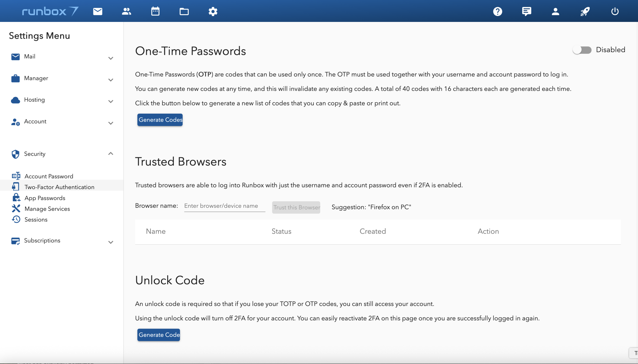Screen dimensions: 638x364
Task: Click the Generate Code unlock button
Action: (159, 335)
